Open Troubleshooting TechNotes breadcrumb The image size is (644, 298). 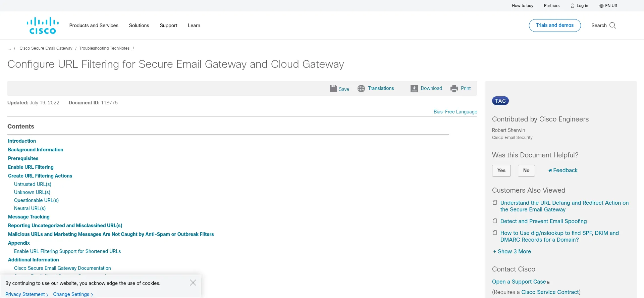click(104, 48)
